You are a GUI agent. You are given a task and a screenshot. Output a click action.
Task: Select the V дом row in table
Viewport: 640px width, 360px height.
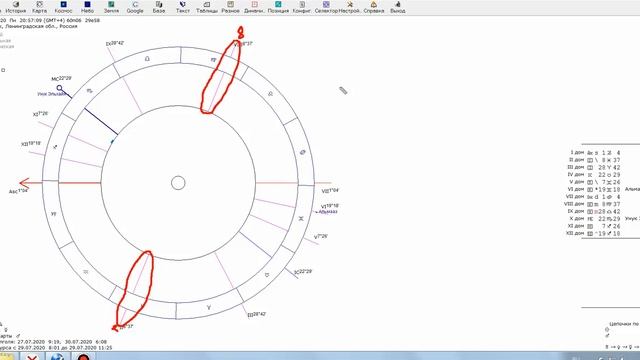[x=596, y=182]
